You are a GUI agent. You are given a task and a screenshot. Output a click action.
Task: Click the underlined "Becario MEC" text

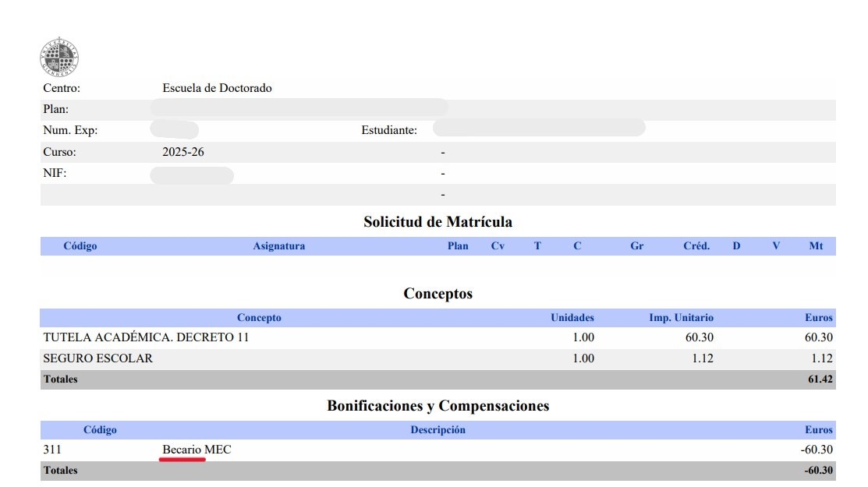click(x=197, y=450)
